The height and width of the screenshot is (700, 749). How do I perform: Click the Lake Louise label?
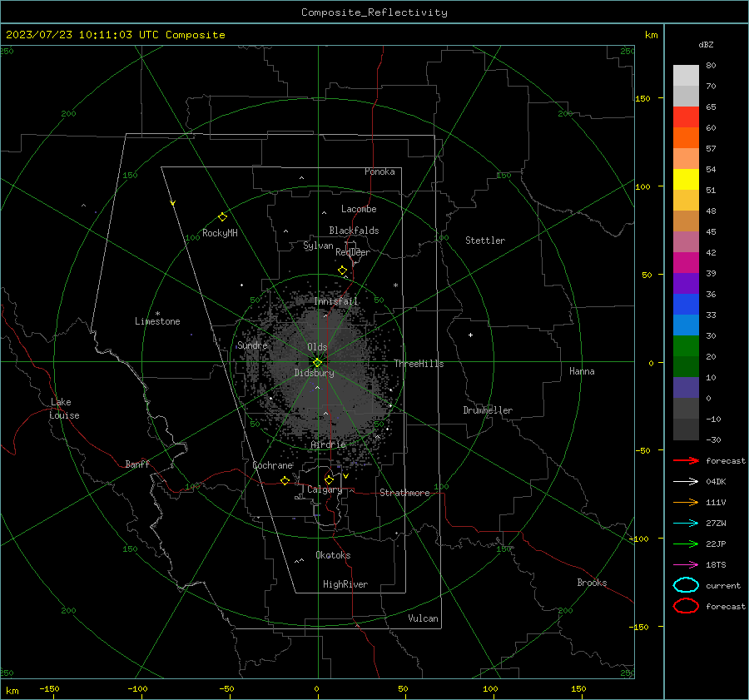(64, 409)
